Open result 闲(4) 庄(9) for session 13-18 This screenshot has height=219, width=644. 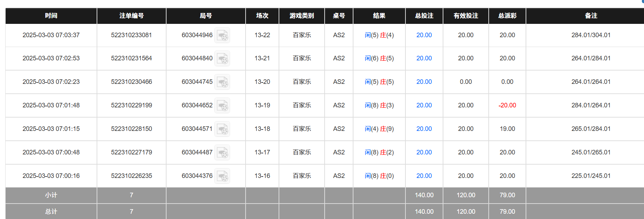379,129
